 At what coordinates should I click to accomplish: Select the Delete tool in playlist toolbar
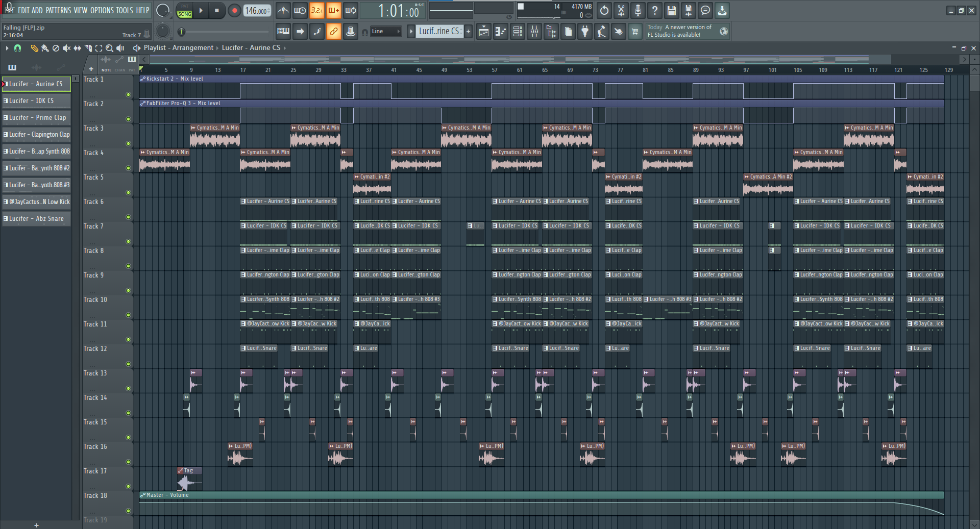coord(56,48)
